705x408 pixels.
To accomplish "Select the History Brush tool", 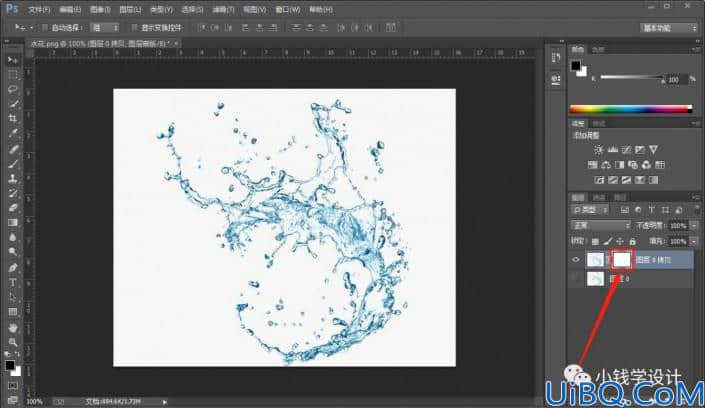I will 13,193.
